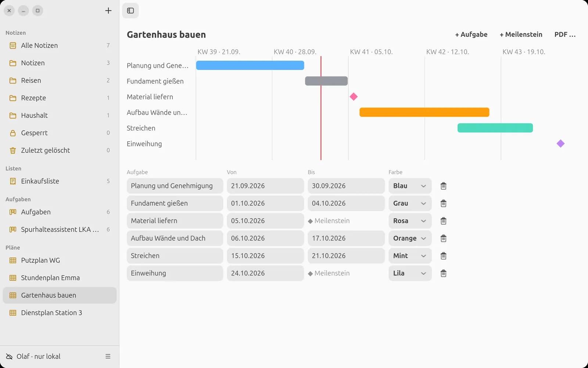Select Stundenplan Emma in Pläne
588x368 pixels.
pyautogui.click(x=60, y=278)
